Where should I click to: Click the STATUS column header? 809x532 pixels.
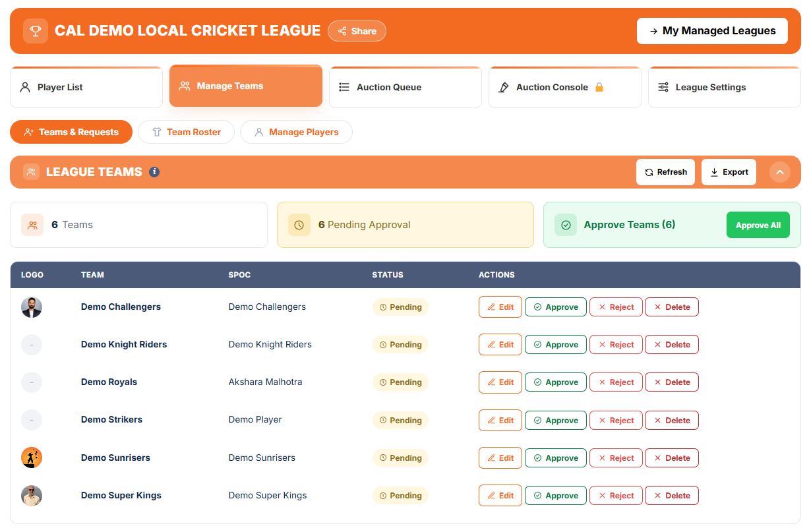[388, 275]
